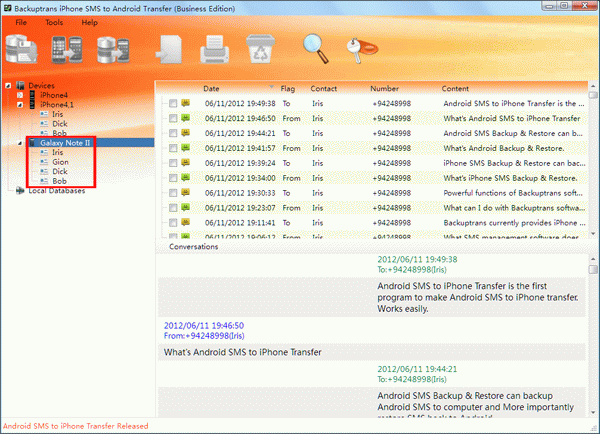This screenshot has width=600, height=434.
Task: Click the key registration toolbar icon
Action: pos(362,50)
